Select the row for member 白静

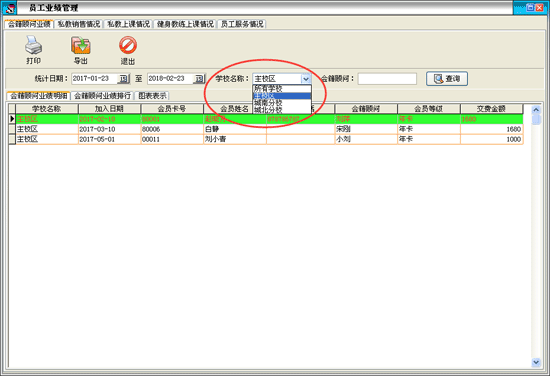pyautogui.click(x=266, y=129)
